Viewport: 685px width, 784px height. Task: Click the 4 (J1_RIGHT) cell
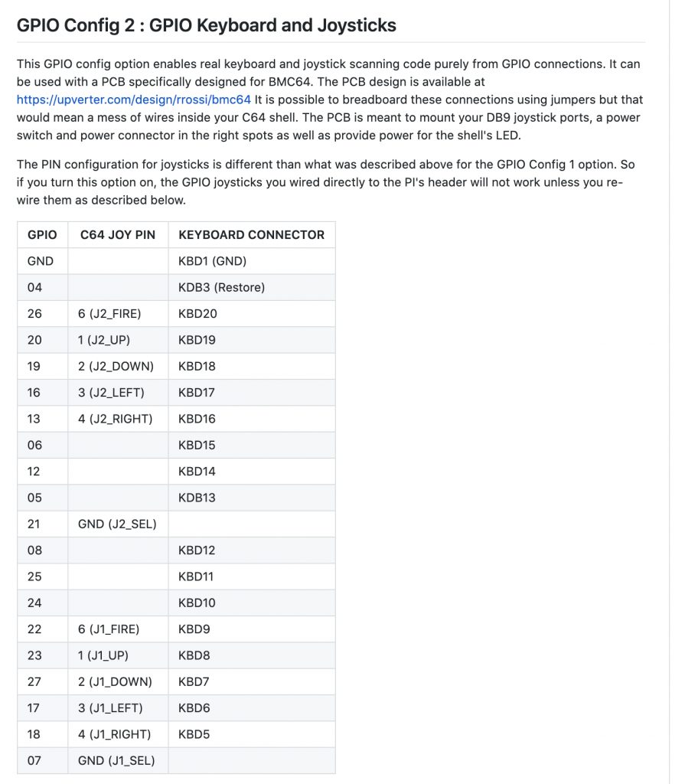click(x=118, y=734)
